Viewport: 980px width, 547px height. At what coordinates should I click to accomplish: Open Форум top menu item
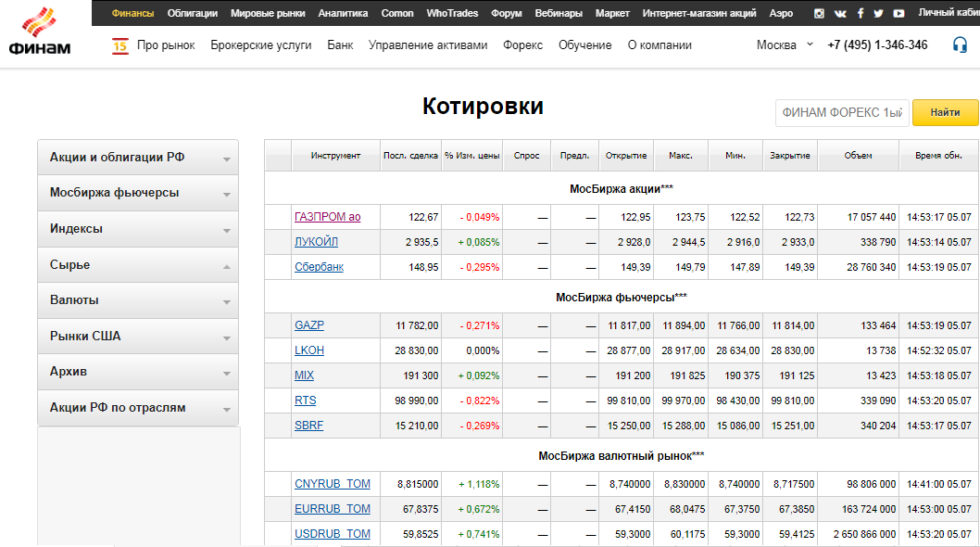507,13
